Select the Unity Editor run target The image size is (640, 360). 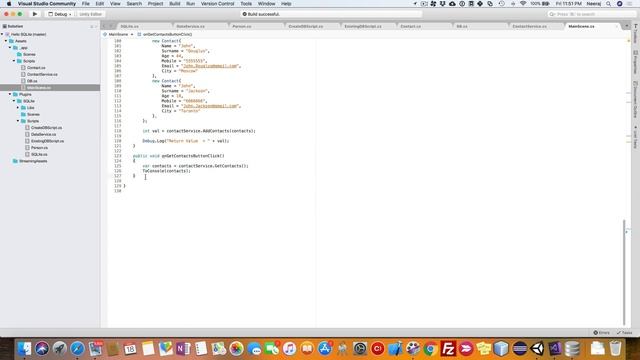[90, 14]
